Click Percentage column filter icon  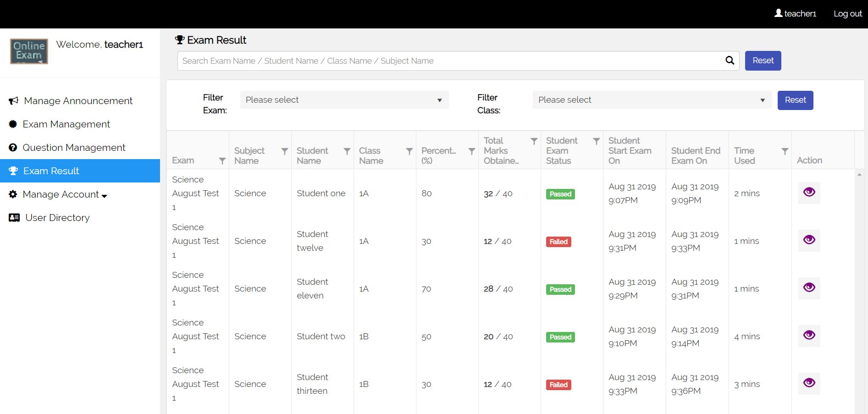point(472,151)
